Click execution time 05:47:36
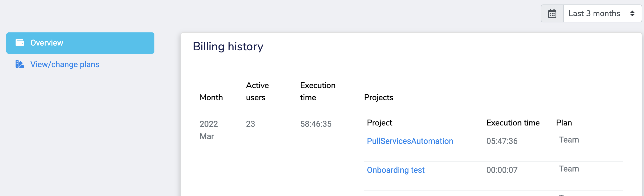The height and width of the screenshot is (196, 644). click(502, 141)
